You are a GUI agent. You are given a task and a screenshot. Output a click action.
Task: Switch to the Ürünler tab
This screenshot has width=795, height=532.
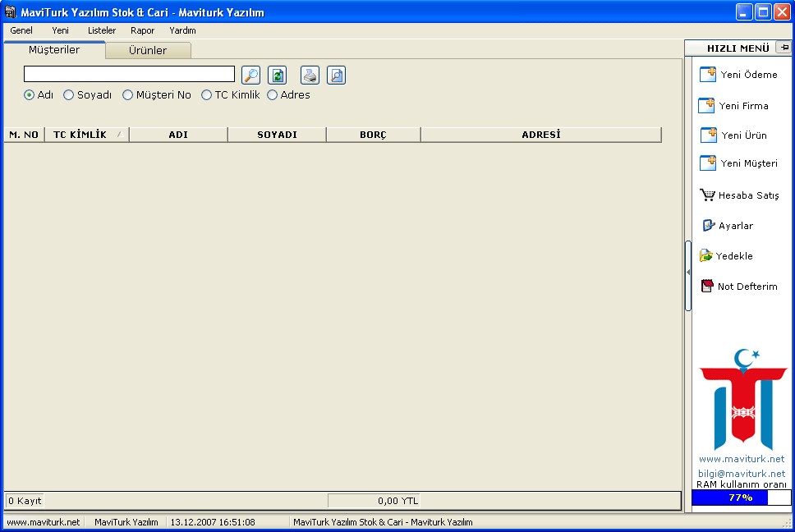[148, 50]
